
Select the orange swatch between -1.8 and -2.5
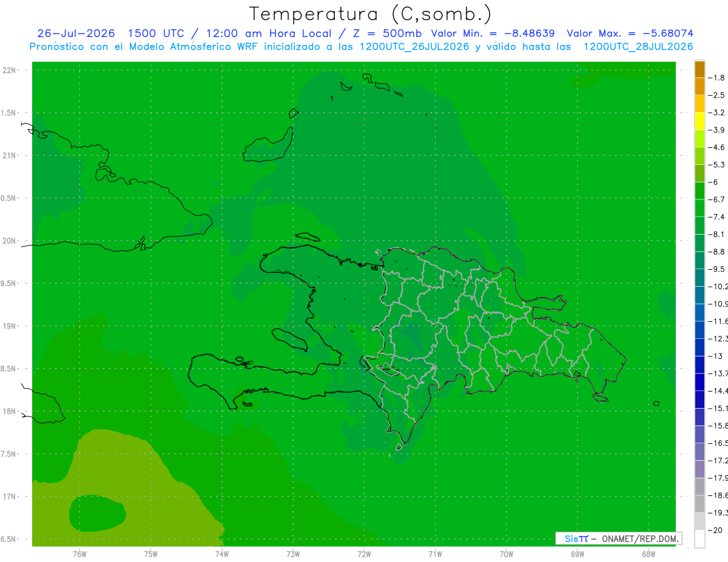click(x=699, y=86)
